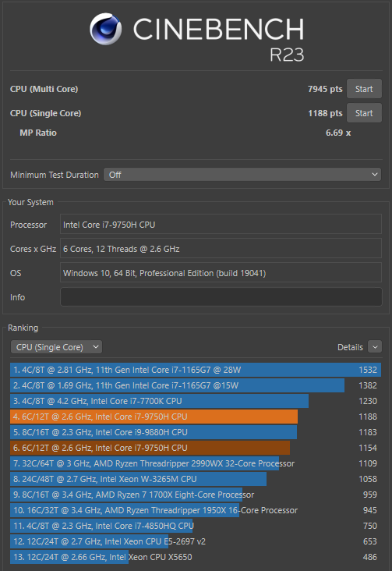Select ranking row 3 Core i7-7700K
392x571 pixels.
coord(196,401)
